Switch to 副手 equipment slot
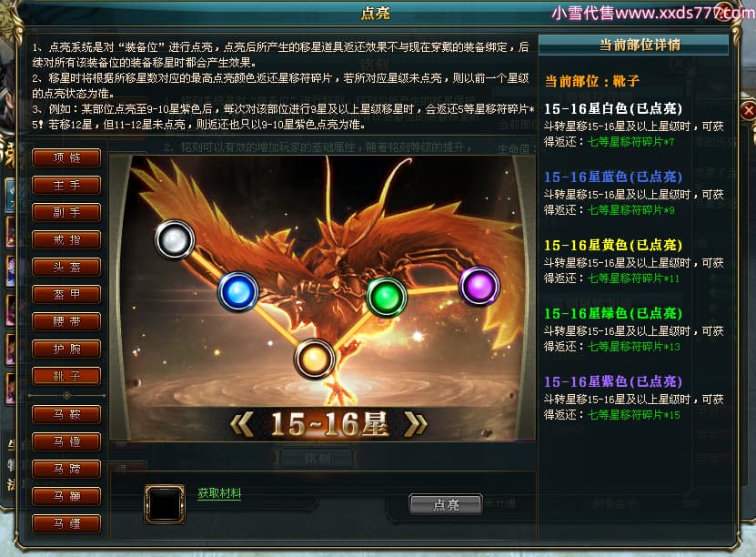 (66, 212)
